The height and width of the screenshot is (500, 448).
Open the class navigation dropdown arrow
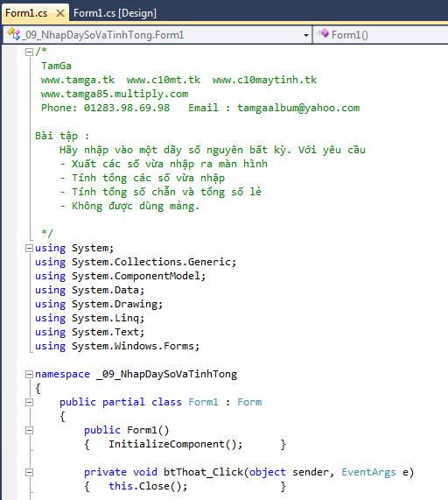[x=306, y=35]
